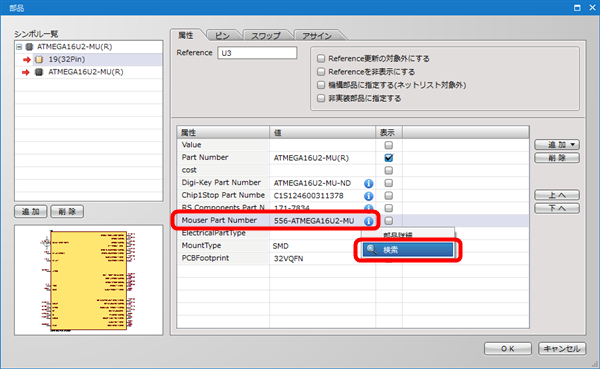Click the symbol icon of 19(32Pin)
The height and width of the screenshot is (369, 600).
pos(39,59)
